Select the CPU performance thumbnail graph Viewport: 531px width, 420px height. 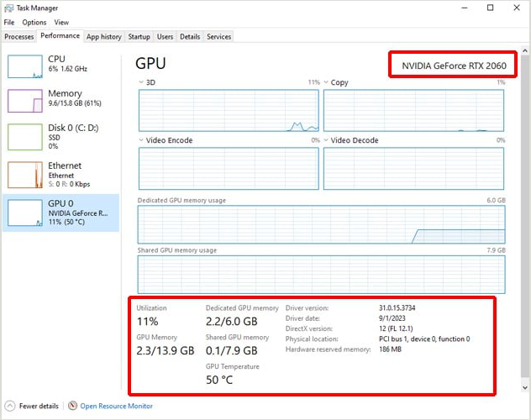point(24,67)
